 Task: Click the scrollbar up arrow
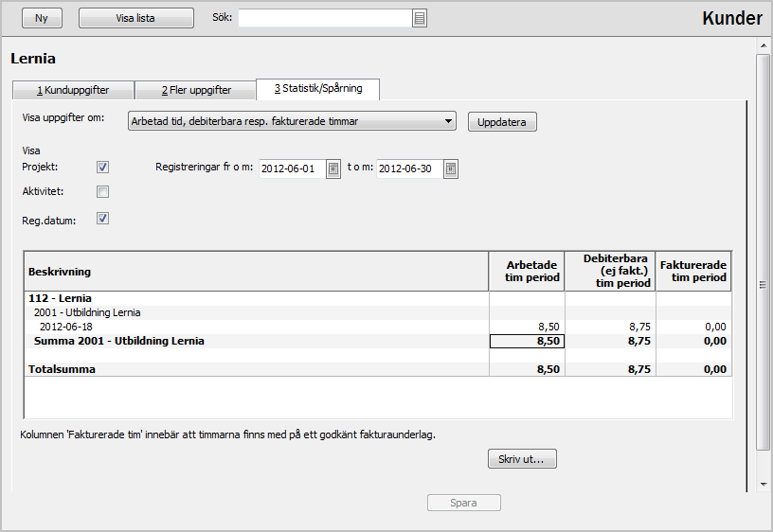click(x=764, y=45)
